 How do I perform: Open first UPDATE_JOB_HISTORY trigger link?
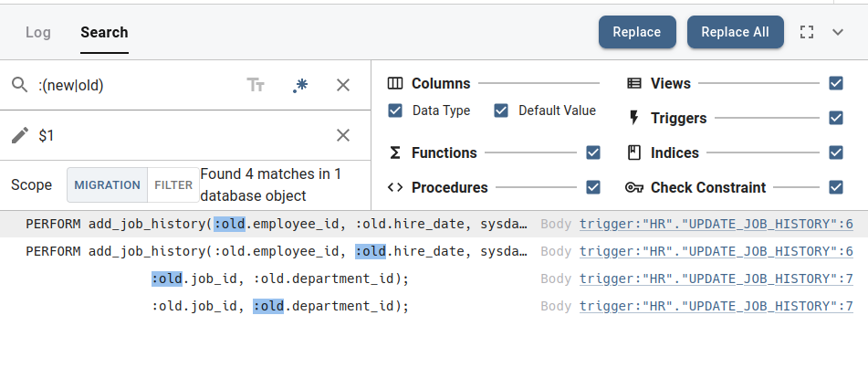coord(716,224)
